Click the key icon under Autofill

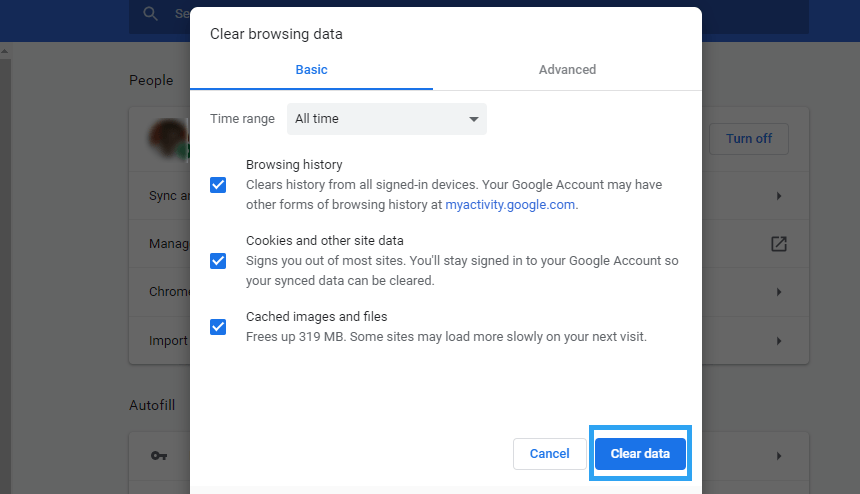(x=158, y=455)
